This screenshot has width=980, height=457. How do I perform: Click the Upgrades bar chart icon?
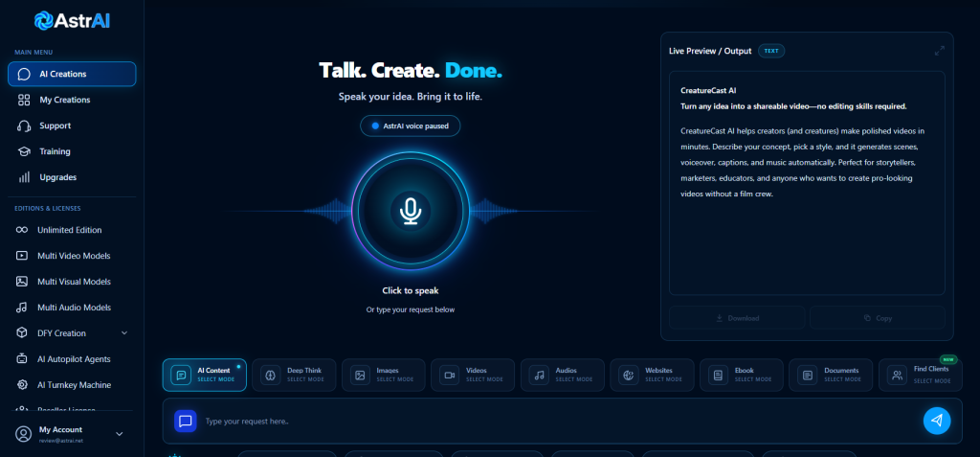[24, 177]
